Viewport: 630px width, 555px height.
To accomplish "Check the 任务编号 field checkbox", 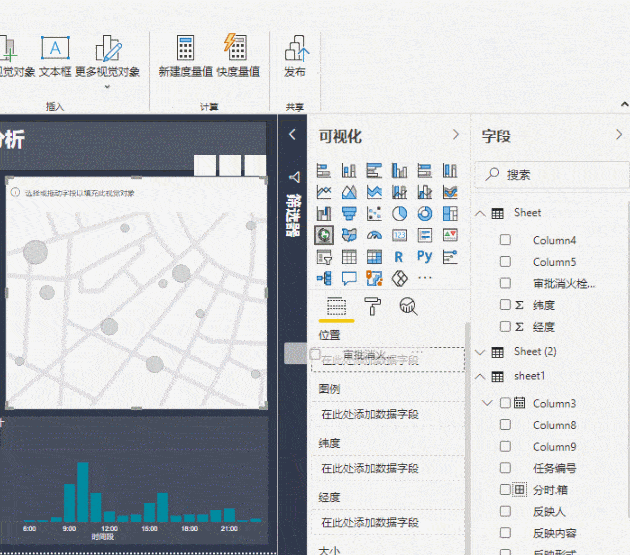I will (505, 468).
